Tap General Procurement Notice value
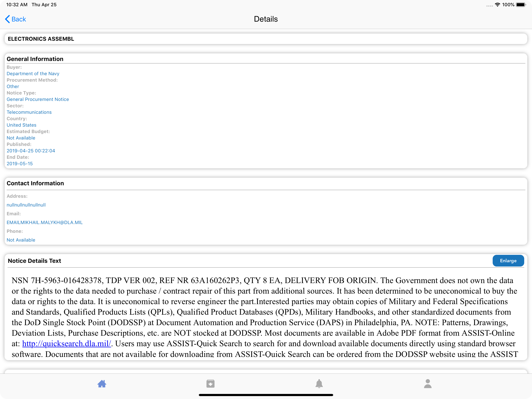This screenshot has width=532, height=399. [38, 99]
